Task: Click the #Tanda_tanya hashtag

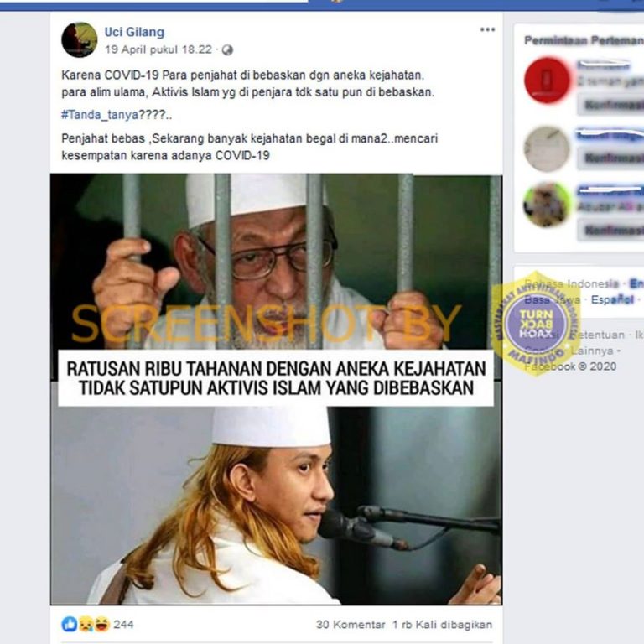Action: [x=100, y=115]
